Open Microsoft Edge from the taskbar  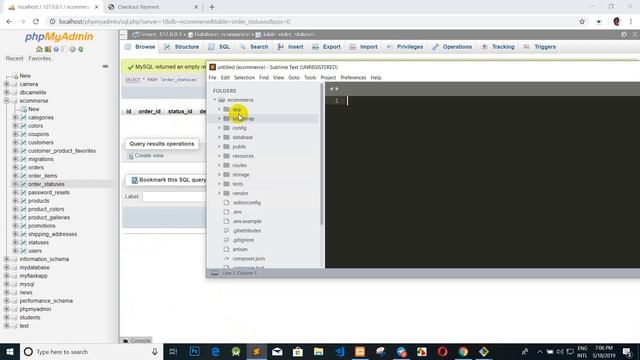pos(215,351)
